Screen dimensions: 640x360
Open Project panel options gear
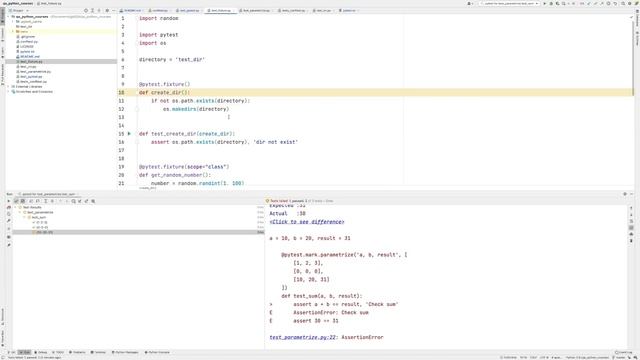(107, 10)
